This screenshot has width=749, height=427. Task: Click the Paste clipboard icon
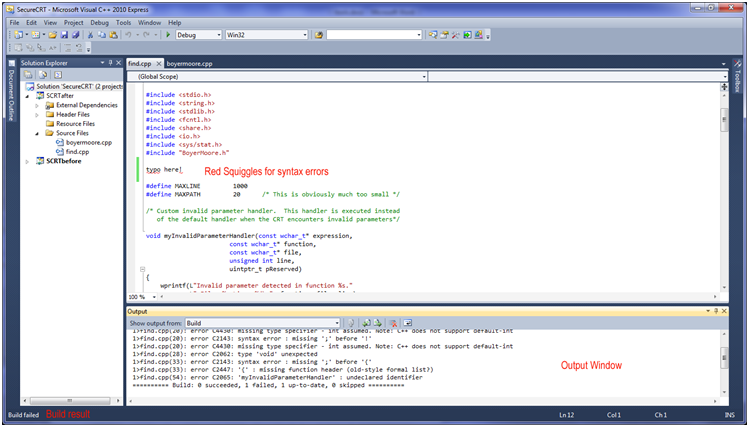113,35
